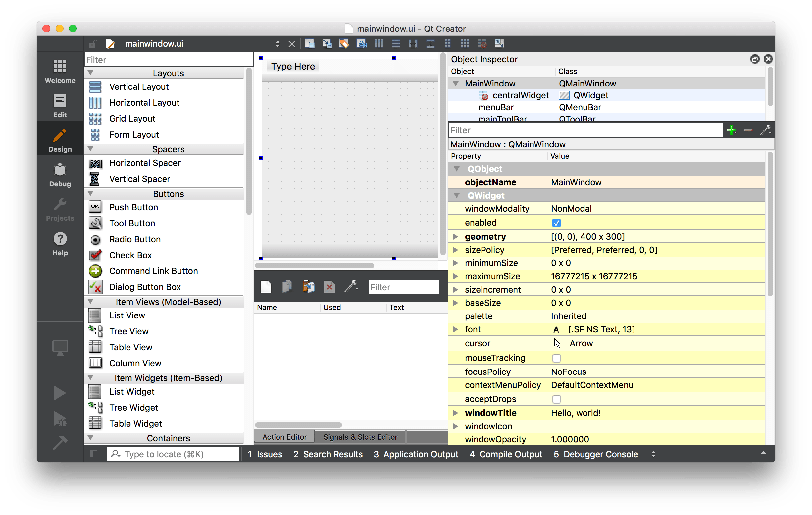Switch to Debug mode in the left sidebar
Image resolution: width=812 pixels, height=515 pixels.
60,174
